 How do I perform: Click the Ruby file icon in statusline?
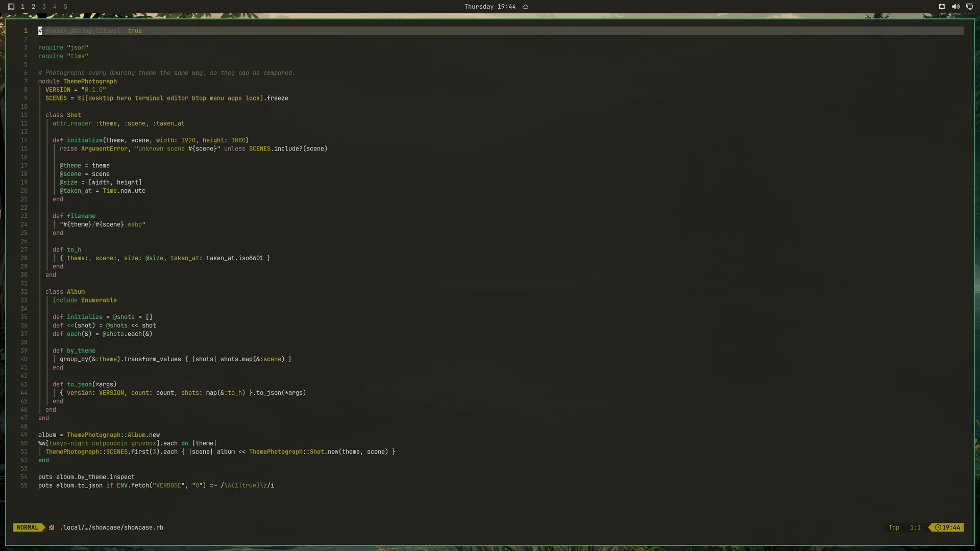click(x=52, y=528)
